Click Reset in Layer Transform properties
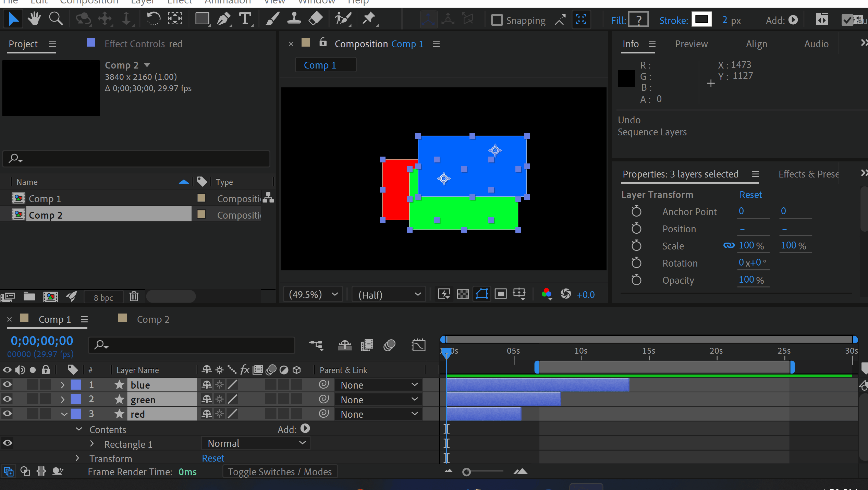 click(x=750, y=195)
